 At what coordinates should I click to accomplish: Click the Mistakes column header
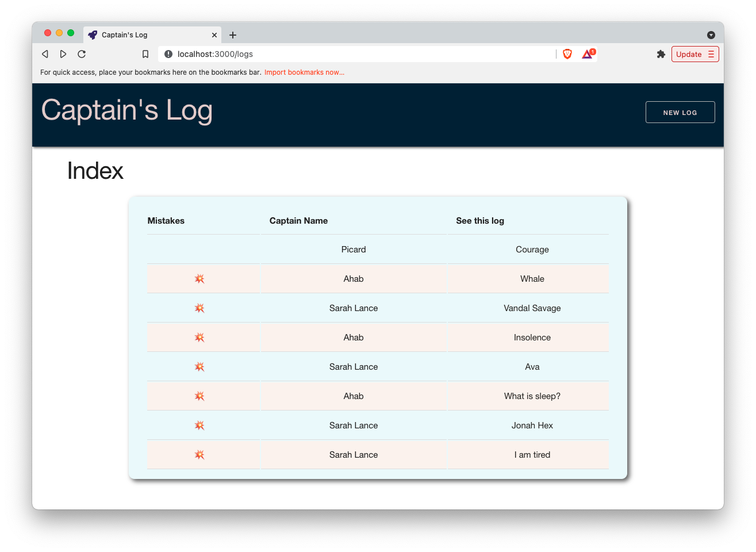coord(166,221)
